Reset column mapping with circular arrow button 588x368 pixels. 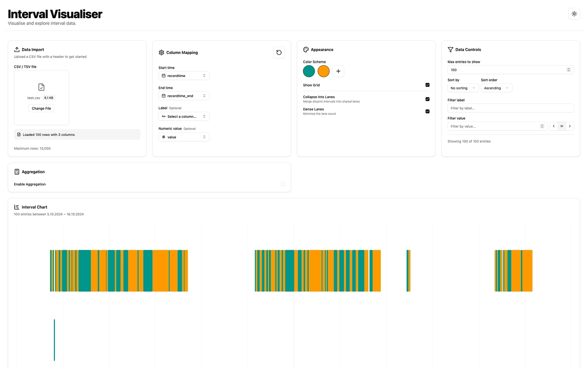[279, 53]
